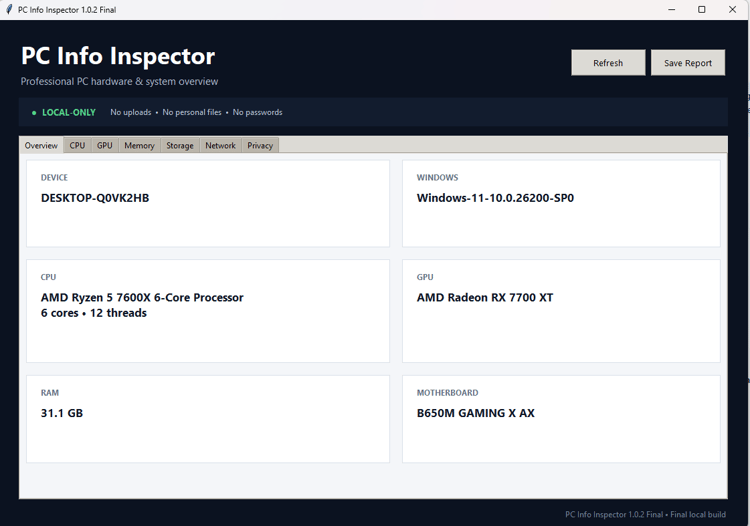Maximize the PC Info Inspector window
Viewport: 750px width, 526px height.
[702, 10]
